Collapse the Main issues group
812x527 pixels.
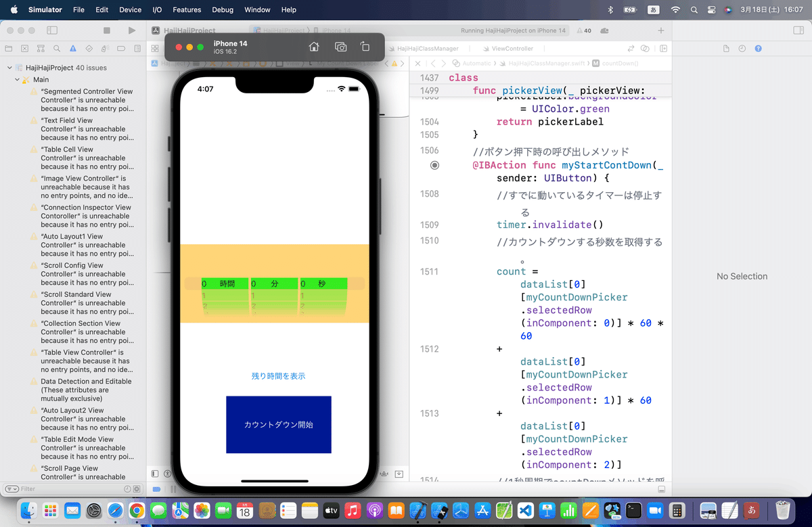tap(17, 80)
